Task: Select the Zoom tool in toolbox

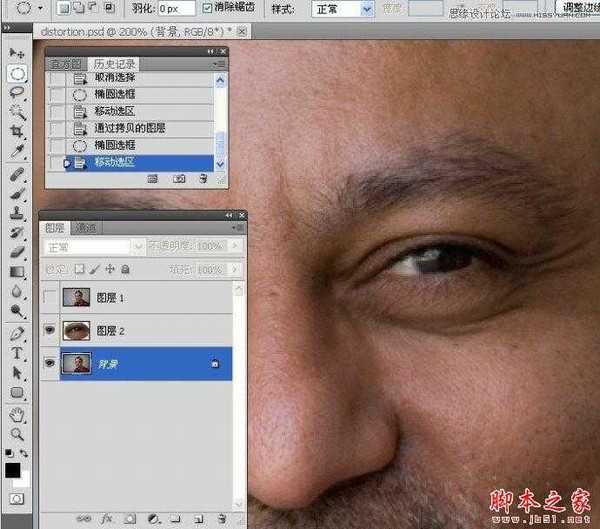Action: tap(17, 434)
